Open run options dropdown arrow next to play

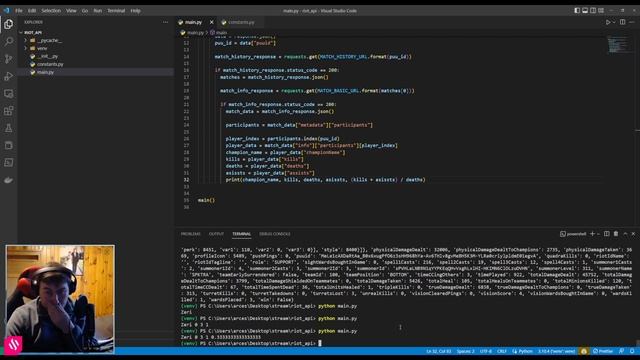tap(614, 22)
